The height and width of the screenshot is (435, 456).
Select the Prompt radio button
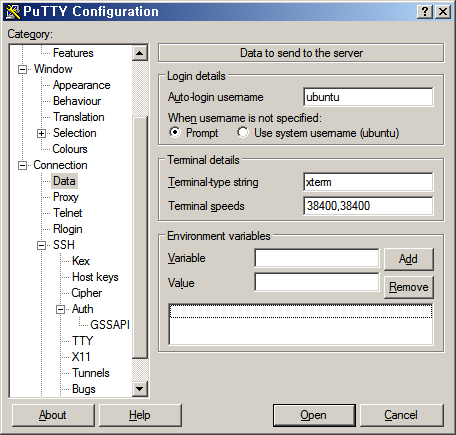coord(175,132)
